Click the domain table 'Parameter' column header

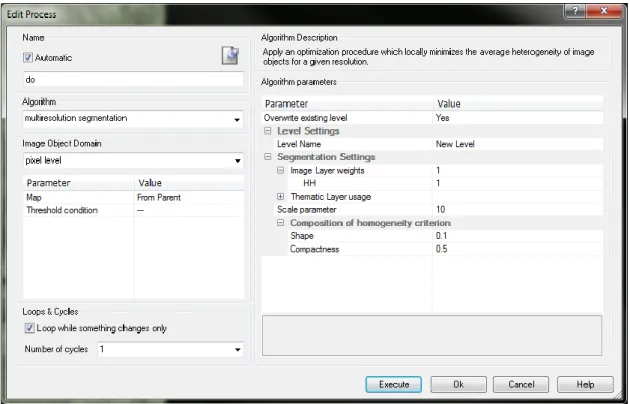click(x=79, y=183)
